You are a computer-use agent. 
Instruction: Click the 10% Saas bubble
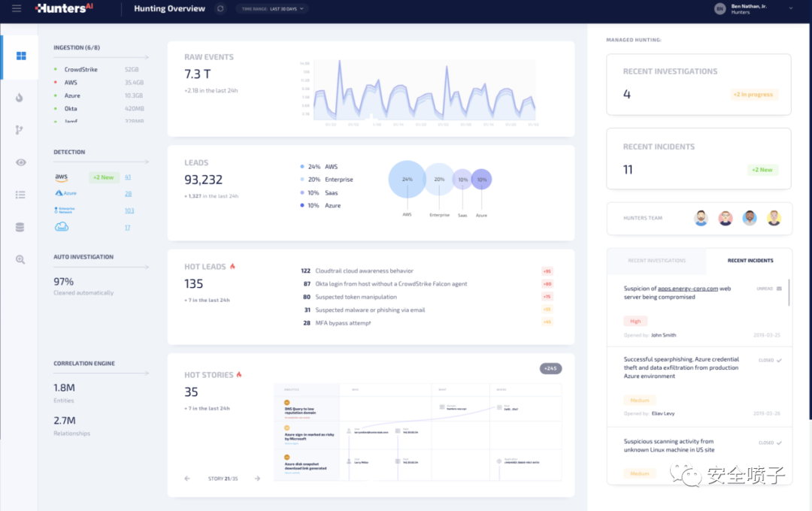pos(463,180)
